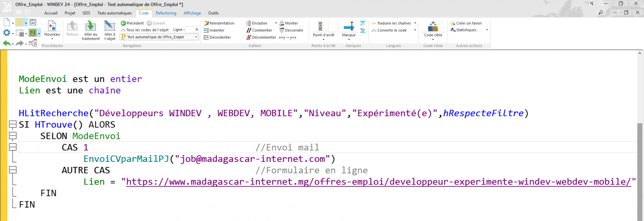Image resolution: width=644 pixels, height=221 pixels.
Task: Collapse the SI HTrouve() block
Action: [12, 125]
